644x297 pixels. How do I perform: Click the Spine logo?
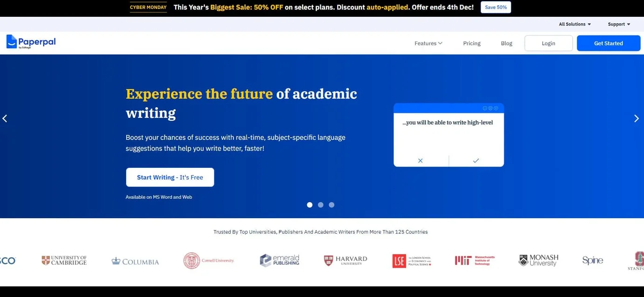pos(593,260)
